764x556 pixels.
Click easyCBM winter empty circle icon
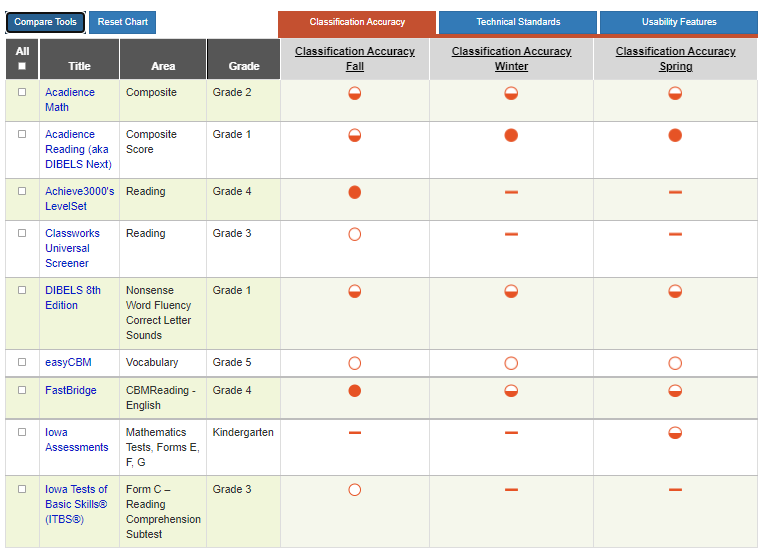[x=511, y=363]
